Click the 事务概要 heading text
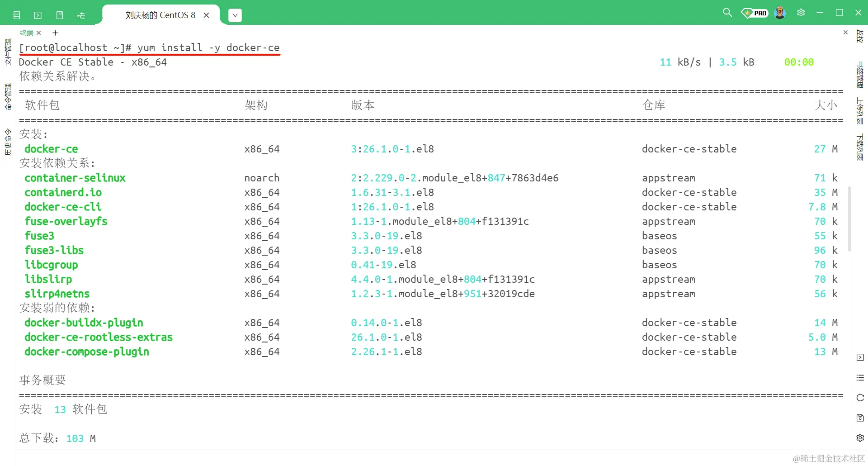The width and height of the screenshot is (868, 466). (42, 380)
